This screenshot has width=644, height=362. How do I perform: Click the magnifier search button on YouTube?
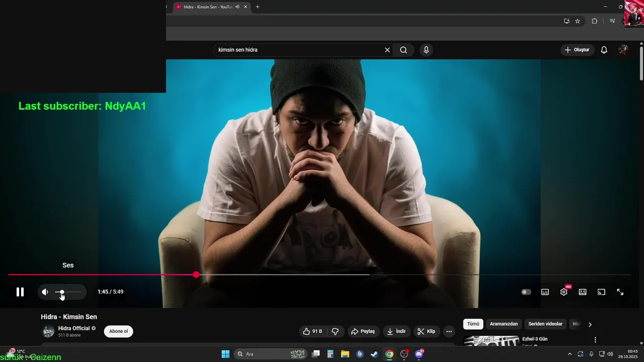404,50
